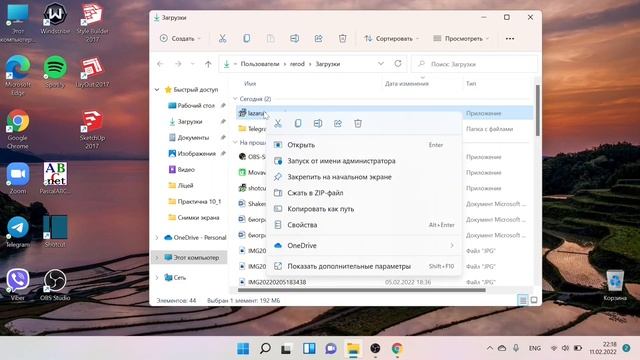This screenshot has height=360, width=640.
Task: Expand OneDrive submenu in context menu
Action: tap(452, 245)
